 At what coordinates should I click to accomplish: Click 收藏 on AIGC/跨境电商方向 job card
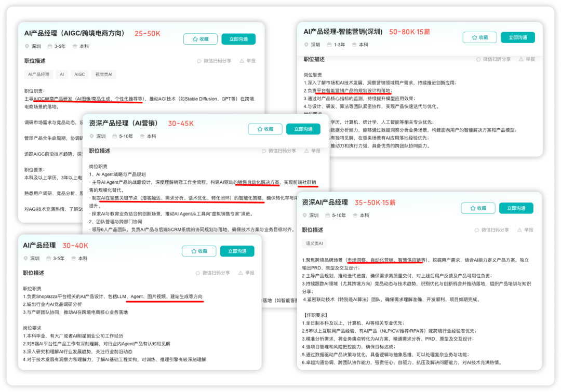point(201,39)
